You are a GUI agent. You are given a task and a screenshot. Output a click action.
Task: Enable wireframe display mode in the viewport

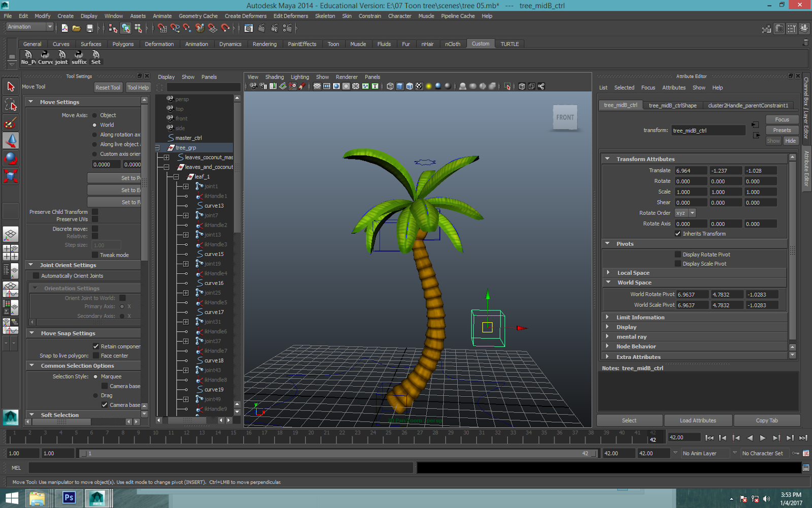pos(390,86)
